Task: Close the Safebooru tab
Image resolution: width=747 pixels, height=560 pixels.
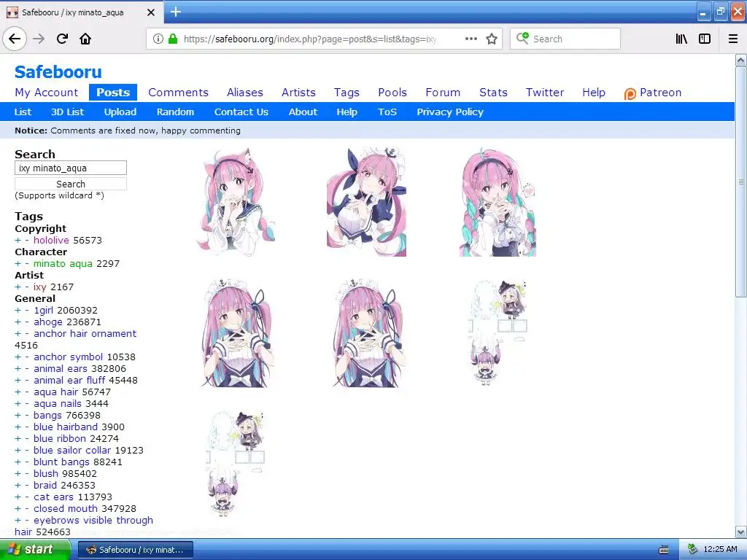Action: click(150, 12)
